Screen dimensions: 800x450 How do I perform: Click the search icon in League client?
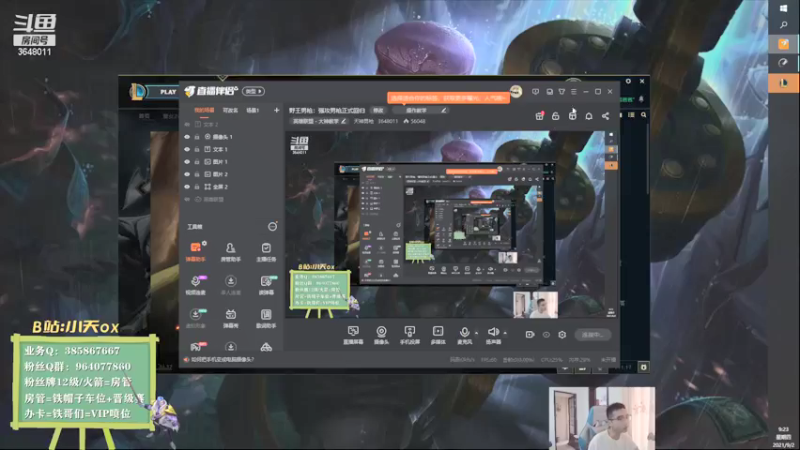644,115
